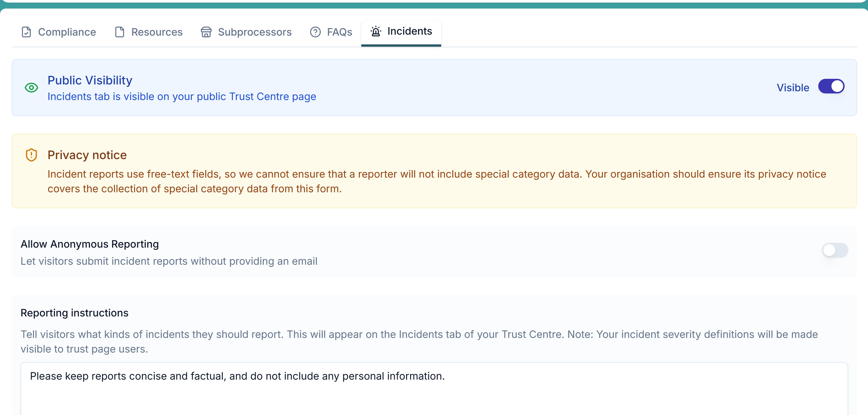
Task: Click the green eye icon beside Public Visibility
Action: coord(31,88)
